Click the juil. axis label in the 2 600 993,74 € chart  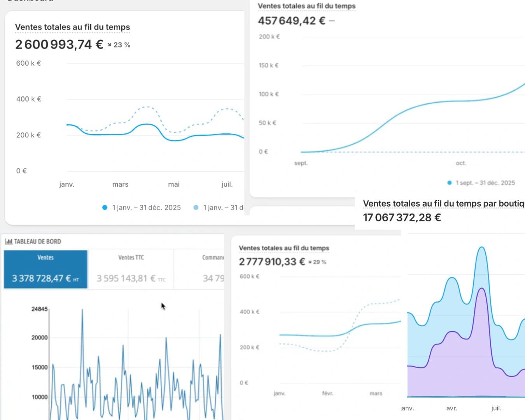(227, 184)
